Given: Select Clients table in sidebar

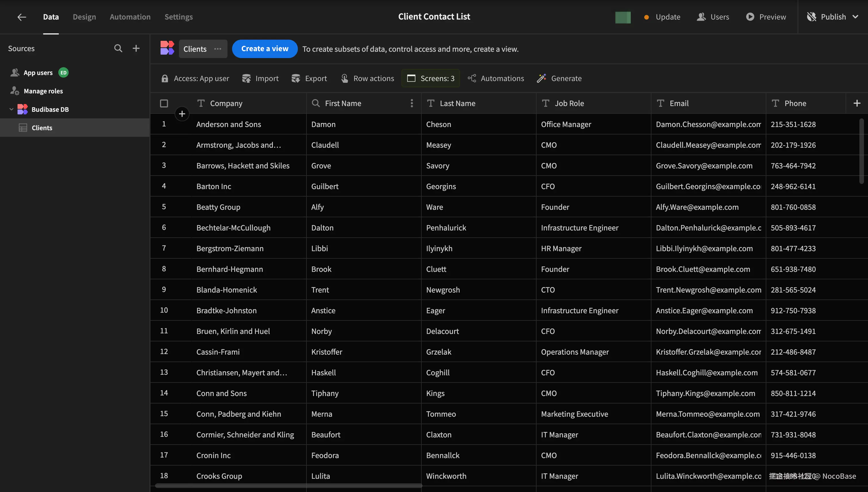Looking at the screenshot, I should [x=42, y=128].
